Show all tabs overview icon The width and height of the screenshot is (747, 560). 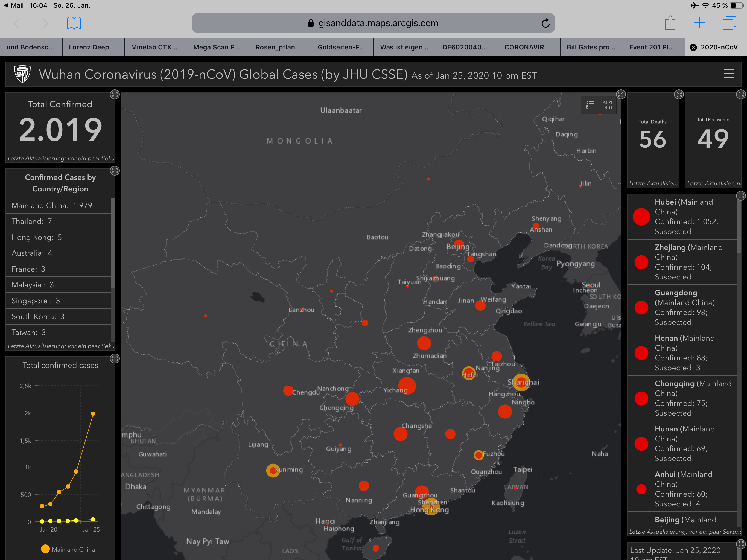729,23
